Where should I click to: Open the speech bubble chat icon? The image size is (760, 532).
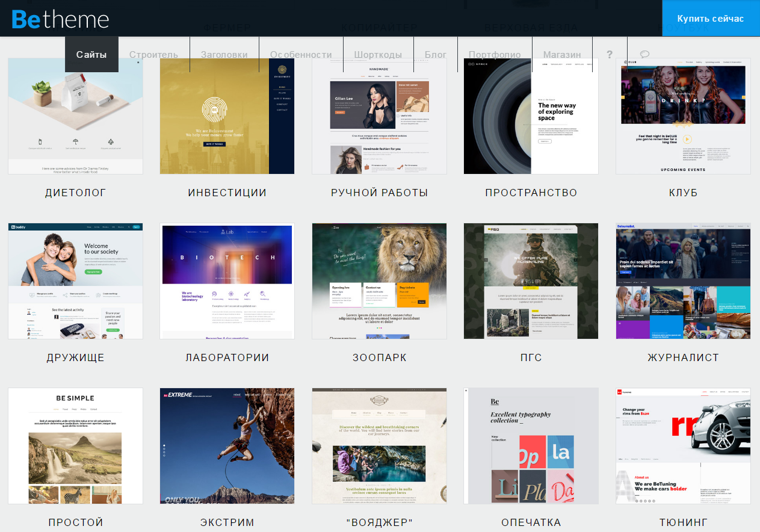coord(644,55)
